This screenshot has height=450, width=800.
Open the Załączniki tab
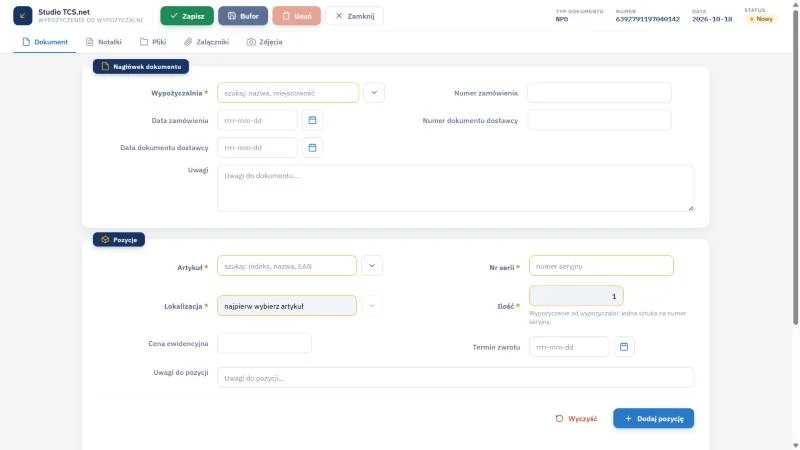tap(207, 42)
